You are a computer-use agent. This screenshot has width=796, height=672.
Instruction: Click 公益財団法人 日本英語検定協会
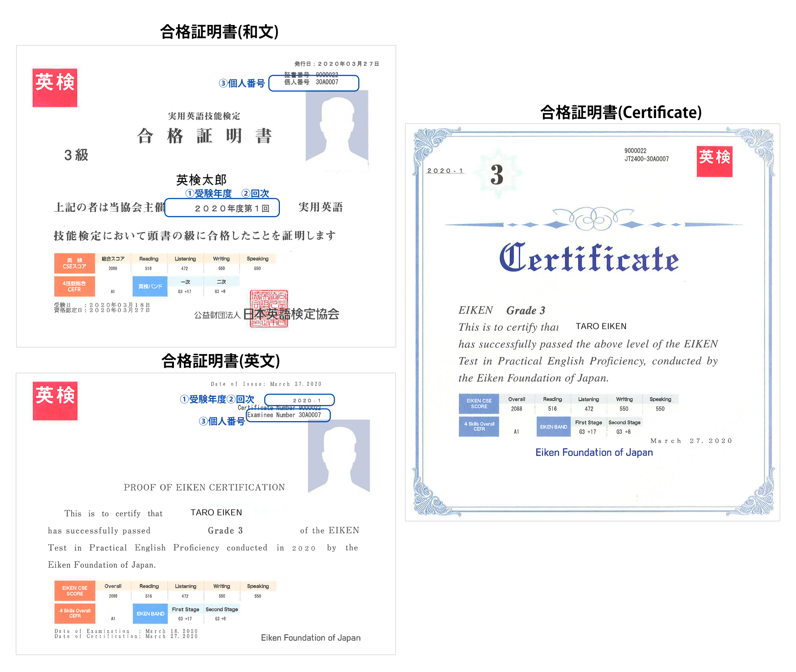click(266, 314)
